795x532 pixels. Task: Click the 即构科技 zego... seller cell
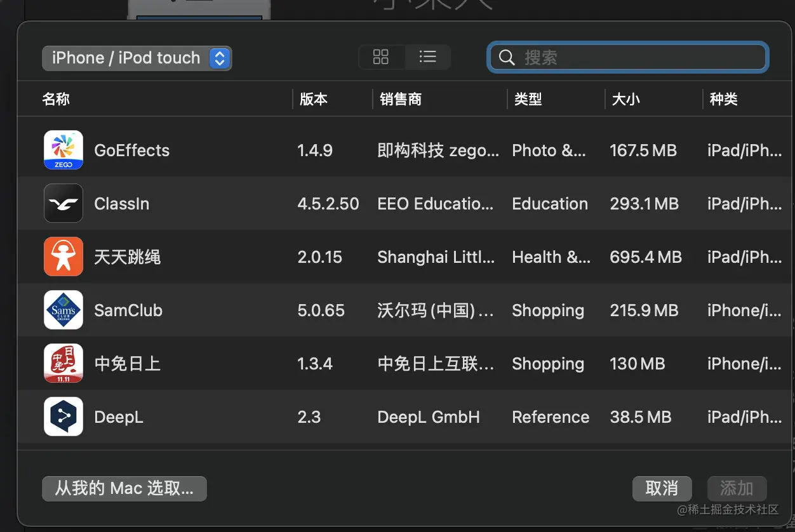tap(438, 150)
